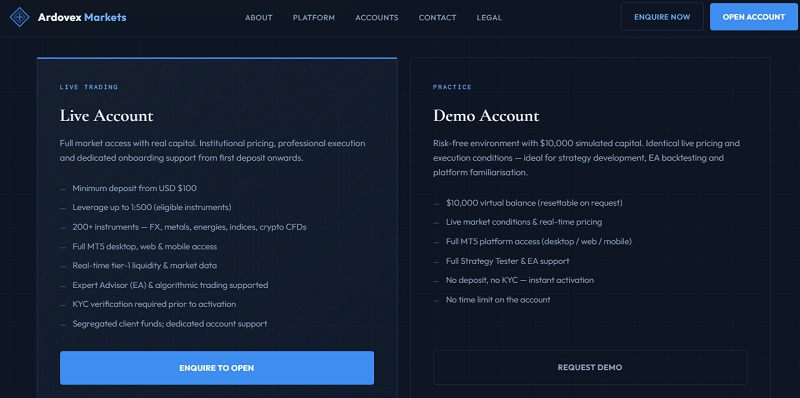Click the PRACTICE label
Image resolution: width=800 pixels, height=398 pixels.
[452, 87]
